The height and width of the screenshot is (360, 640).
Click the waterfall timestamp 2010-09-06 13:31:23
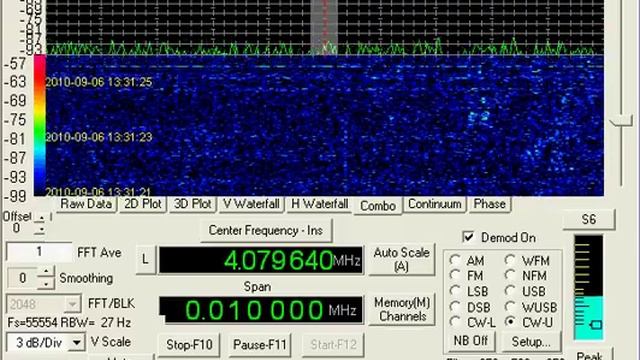(98, 137)
